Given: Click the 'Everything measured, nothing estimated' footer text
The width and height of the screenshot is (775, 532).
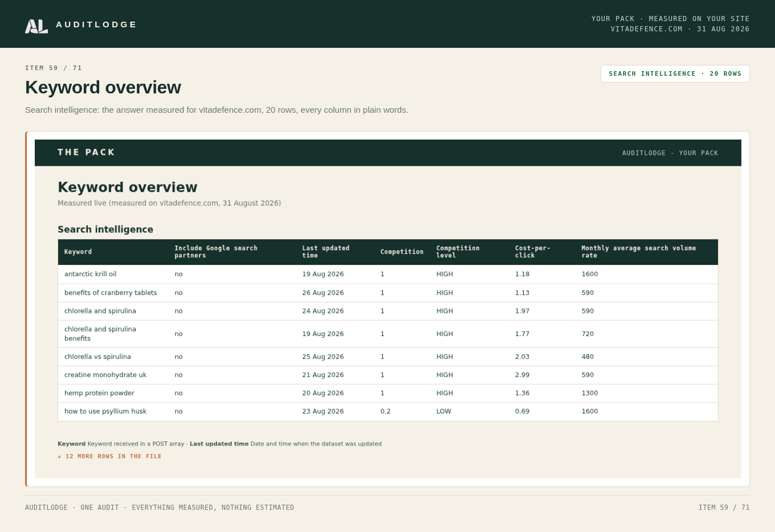Looking at the screenshot, I should 213,508.
